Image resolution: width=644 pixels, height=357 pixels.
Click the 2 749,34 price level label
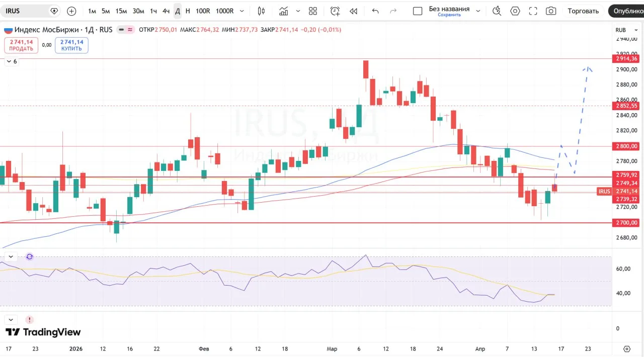click(626, 183)
